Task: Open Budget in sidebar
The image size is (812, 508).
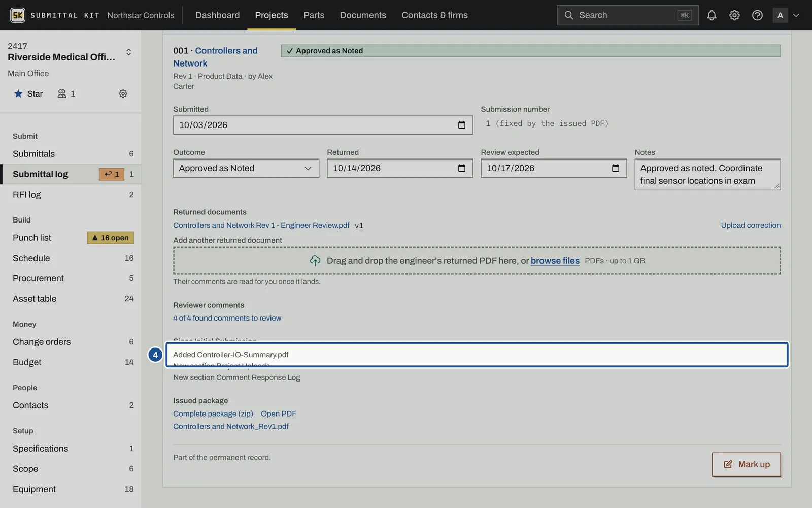Action: point(71,362)
